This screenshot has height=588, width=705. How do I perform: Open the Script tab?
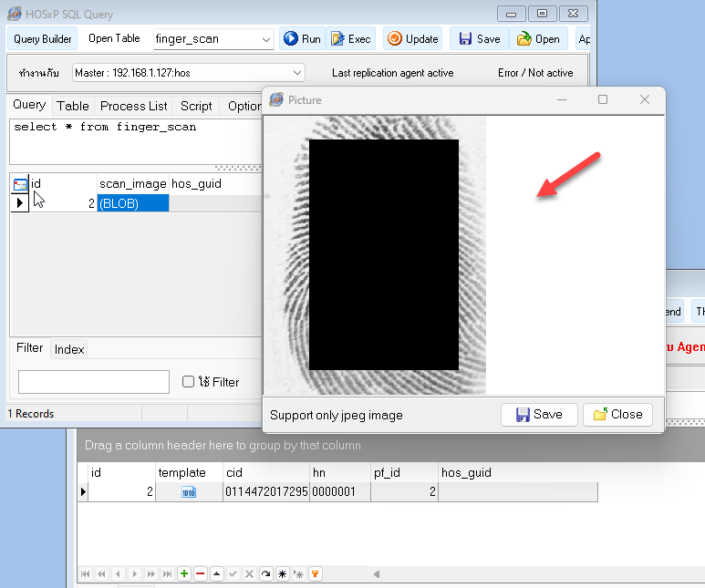point(196,106)
